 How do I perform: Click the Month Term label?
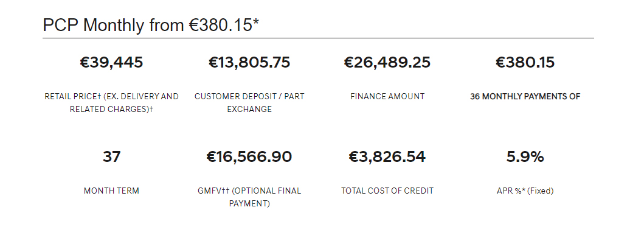[x=111, y=191]
